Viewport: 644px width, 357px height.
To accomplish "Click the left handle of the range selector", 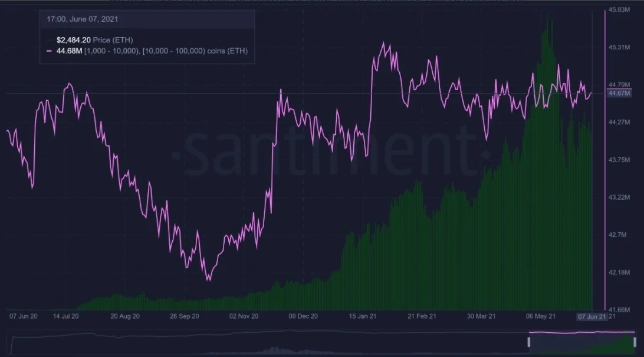I will click(530, 341).
